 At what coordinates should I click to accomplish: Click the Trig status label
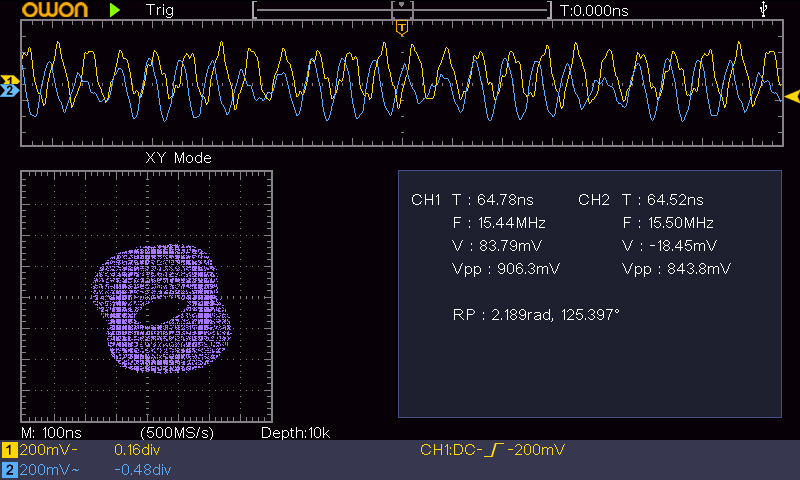pos(159,10)
